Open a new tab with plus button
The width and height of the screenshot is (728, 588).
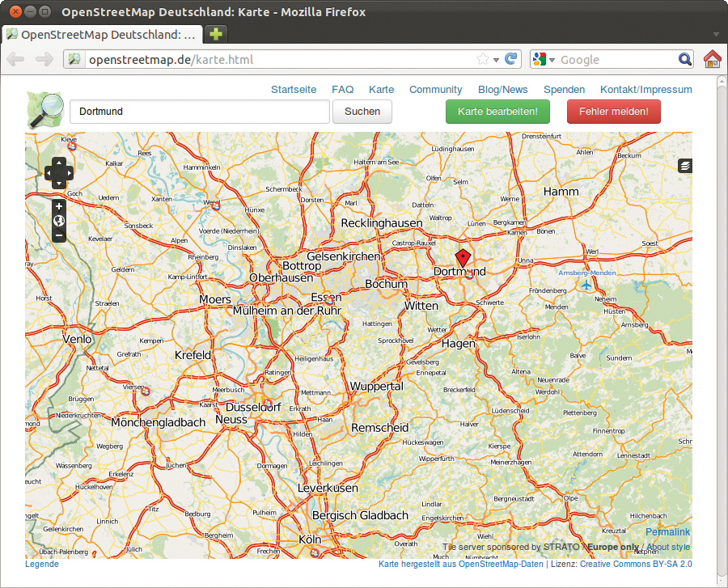pyautogui.click(x=216, y=35)
